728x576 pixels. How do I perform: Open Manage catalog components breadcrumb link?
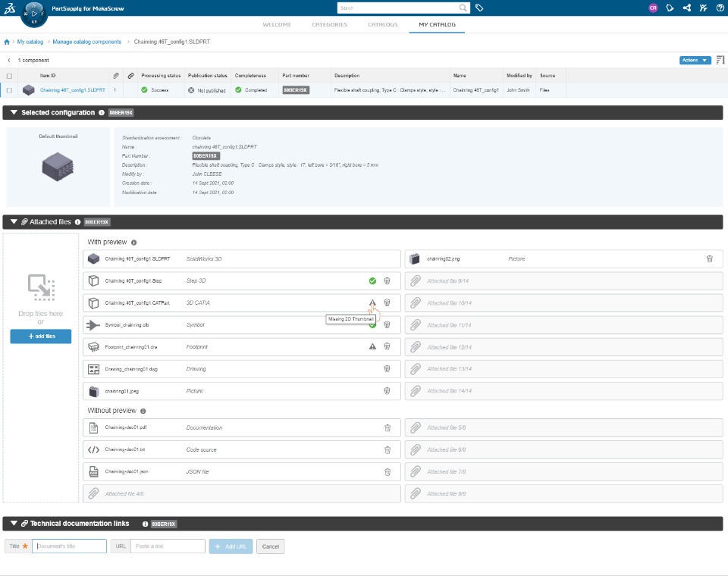pos(86,42)
